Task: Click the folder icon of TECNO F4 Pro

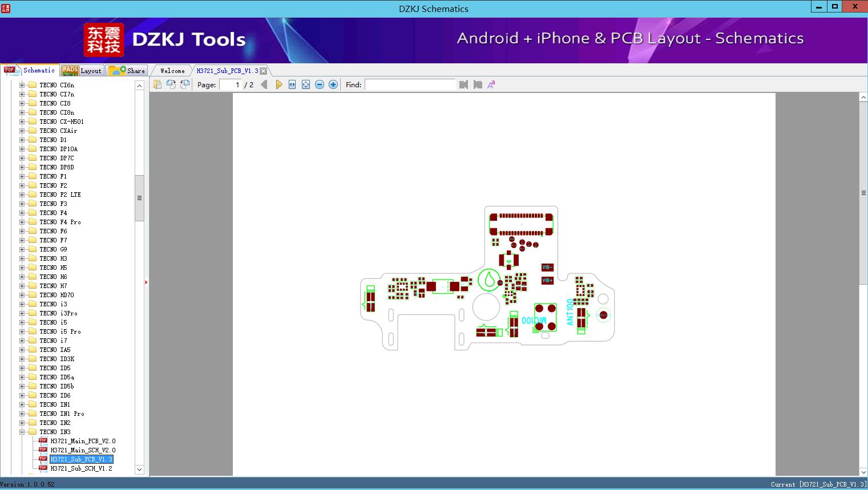Action: click(x=33, y=222)
